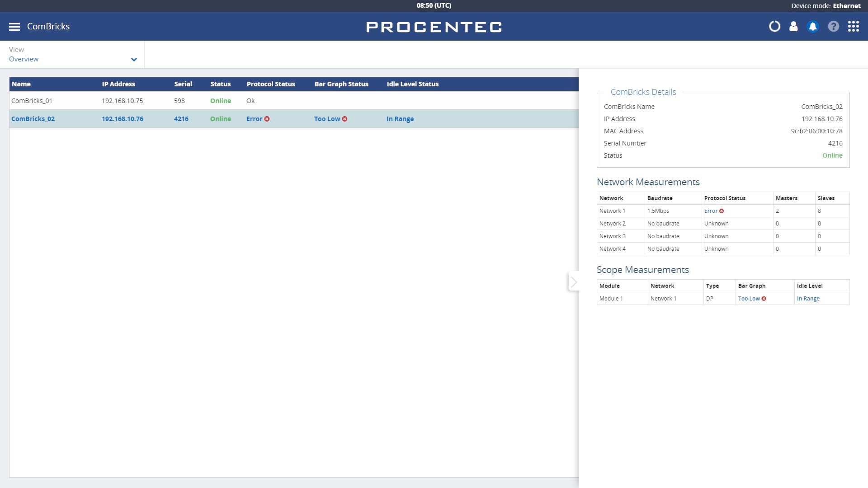868x488 pixels.
Task: Sort by the Idle Level Status header
Action: point(413,84)
